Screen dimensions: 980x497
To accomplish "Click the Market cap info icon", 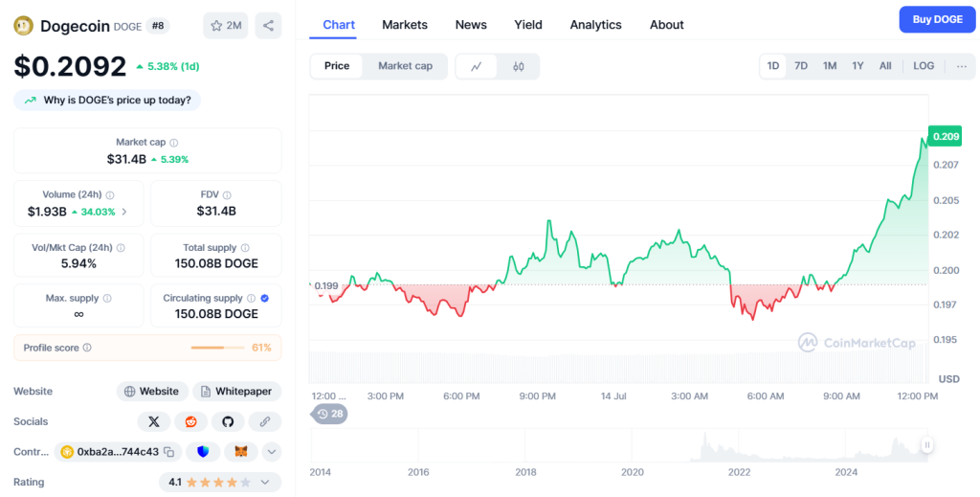I will pyautogui.click(x=174, y=143).
